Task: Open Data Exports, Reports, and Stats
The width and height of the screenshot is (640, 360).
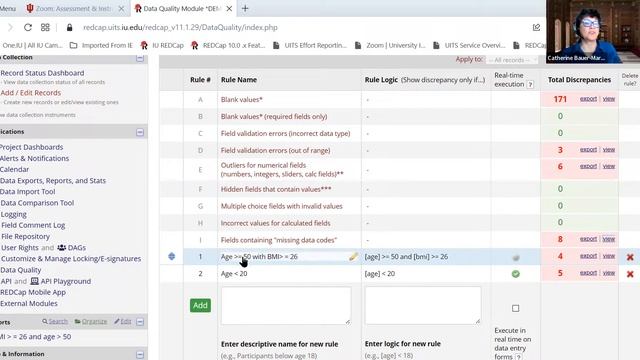Action: point(53,180)
